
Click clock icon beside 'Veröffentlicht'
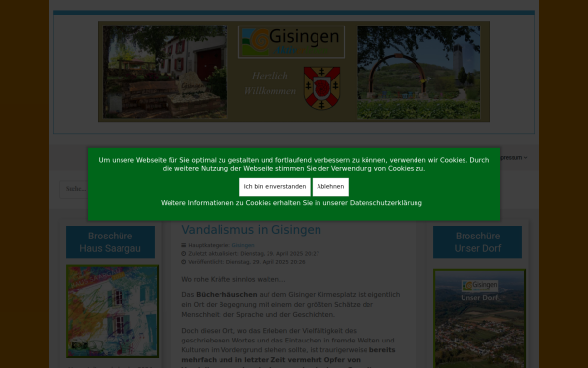[x=184, y=262]
